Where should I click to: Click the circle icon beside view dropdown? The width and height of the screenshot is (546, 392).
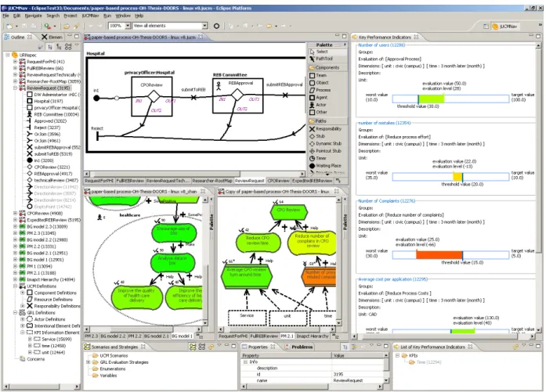[x=216, y=26]
